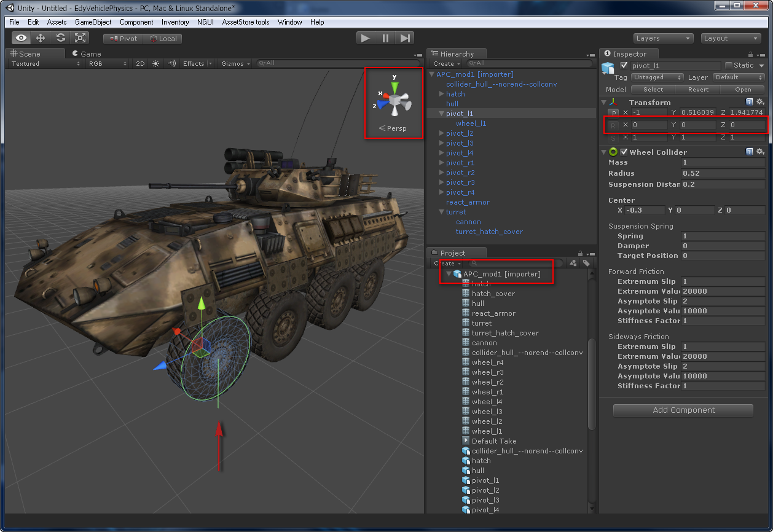Switch to the Game tab
The width and height of the screenshot is (773, 532).
pos(87,54)
